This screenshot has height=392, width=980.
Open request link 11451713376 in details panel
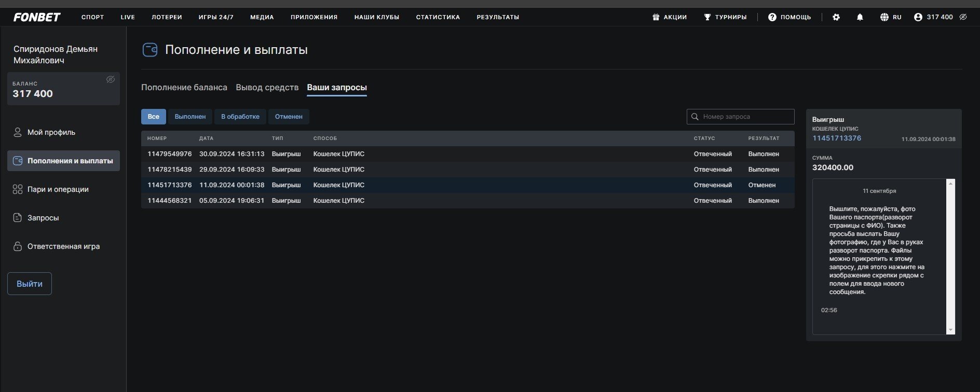click(836, 138)
